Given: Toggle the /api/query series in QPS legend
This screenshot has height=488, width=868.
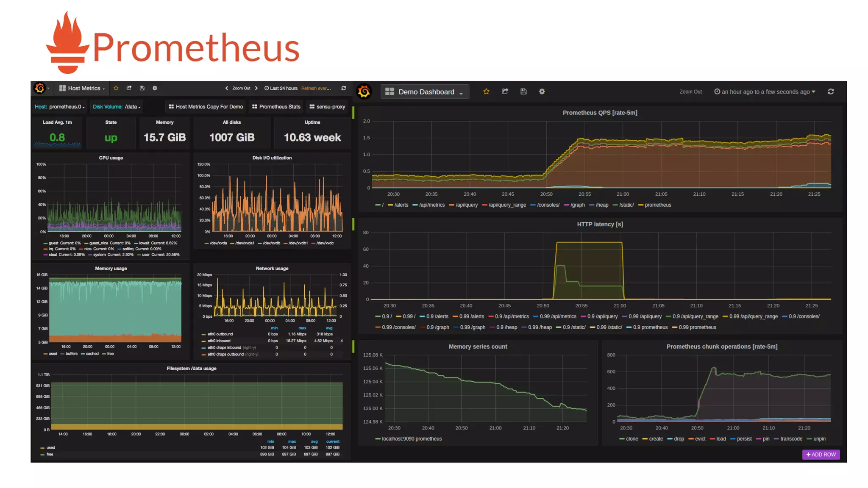Looking at the screenshot, I should (x=466, y=205).
